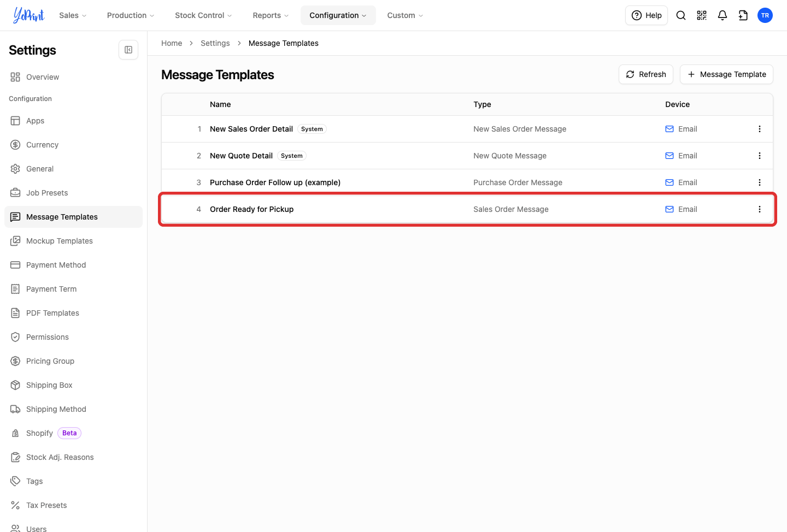The image size is (787, 532).
Task: Click the new document icon in the top bar
Action: (743, 15)
